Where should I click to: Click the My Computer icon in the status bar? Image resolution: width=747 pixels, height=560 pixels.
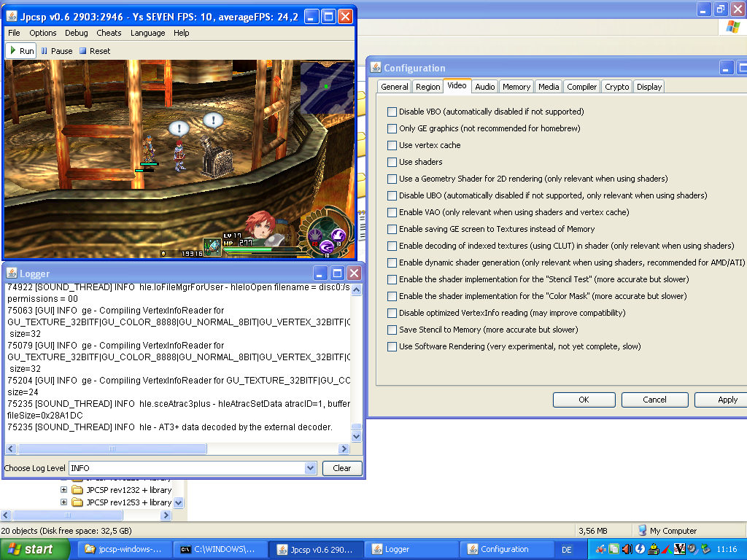[x=643, y=531]
